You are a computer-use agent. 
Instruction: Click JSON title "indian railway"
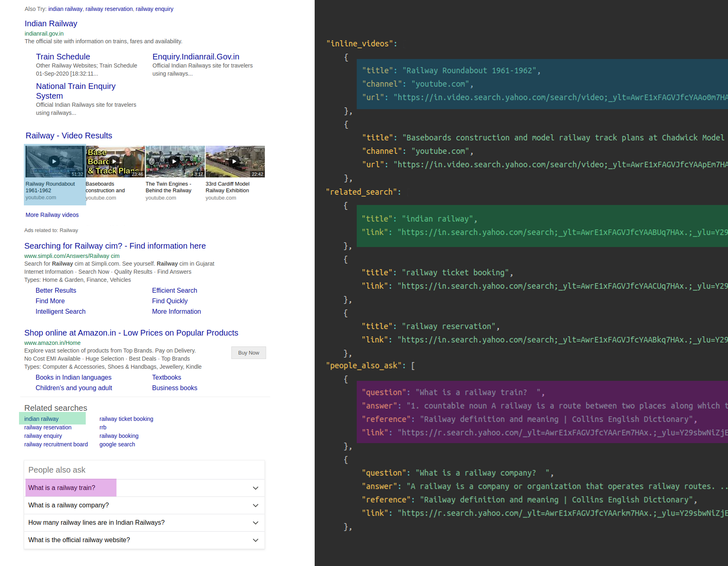437,219
